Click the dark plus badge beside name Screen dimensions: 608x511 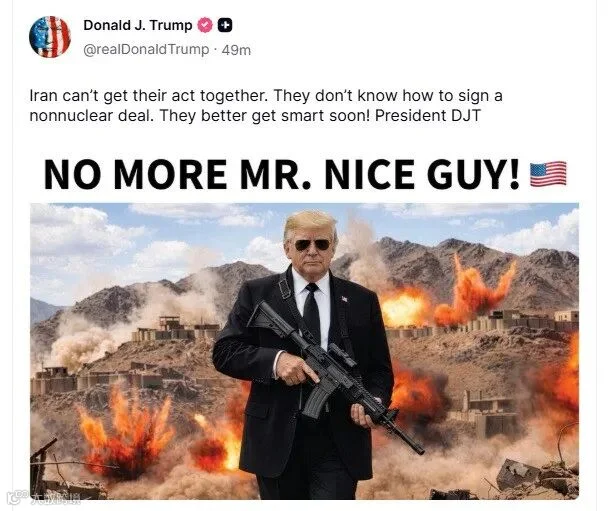tap(225, 25)
